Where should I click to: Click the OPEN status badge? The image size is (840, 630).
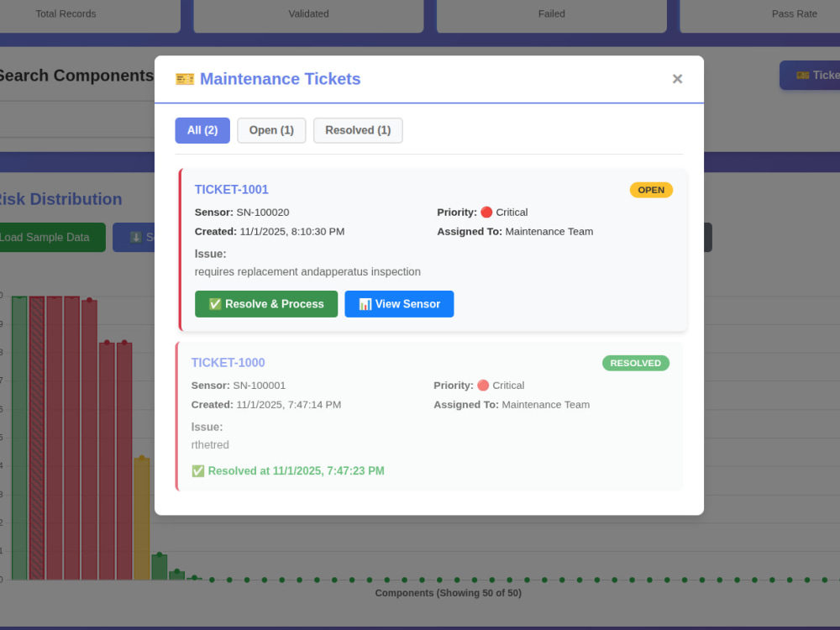pyautogui.click(x=651, y=190)
